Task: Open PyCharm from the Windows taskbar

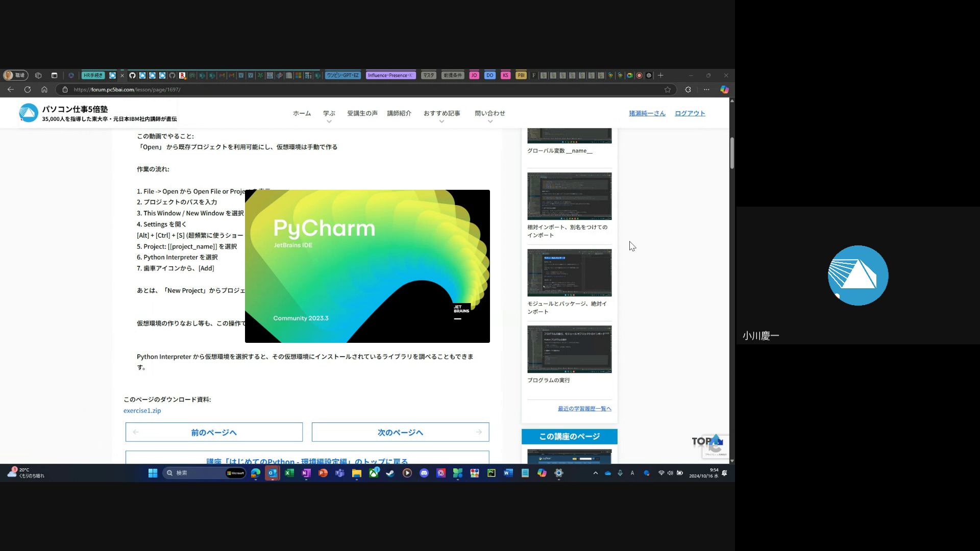Action: coord(492,473)
